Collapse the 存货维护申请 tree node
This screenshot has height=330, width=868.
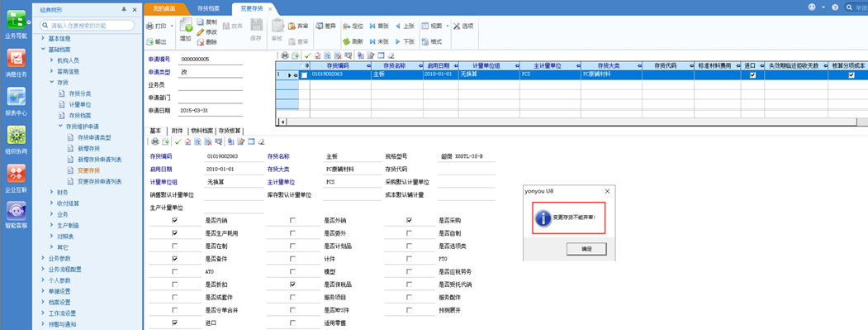[x=60, y=127]
